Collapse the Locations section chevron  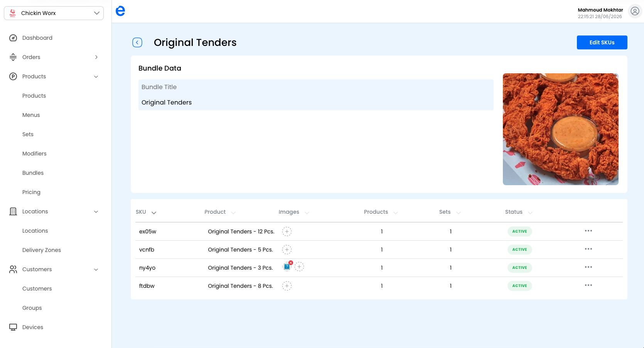tap(96, 211)
